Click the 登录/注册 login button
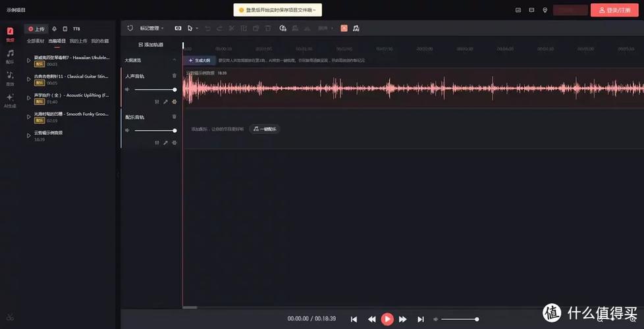The height and width of the screenshot is (329, 644). (614, 10)
